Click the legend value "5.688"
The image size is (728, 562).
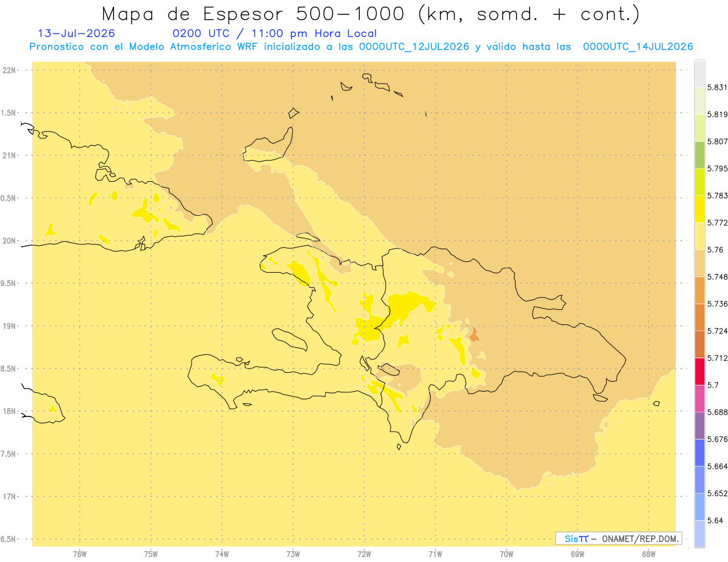pyautogui.click(x=717, y=412)
